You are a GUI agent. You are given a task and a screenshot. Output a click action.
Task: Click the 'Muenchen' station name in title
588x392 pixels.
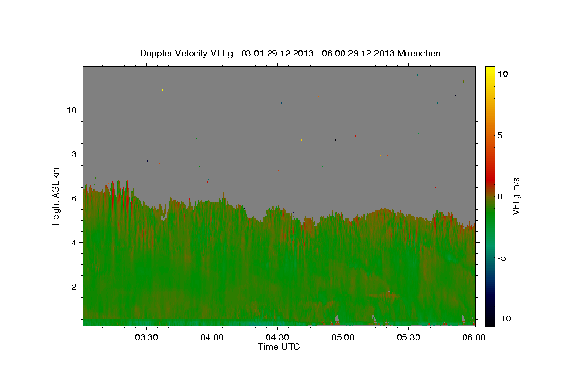(419, 53)
